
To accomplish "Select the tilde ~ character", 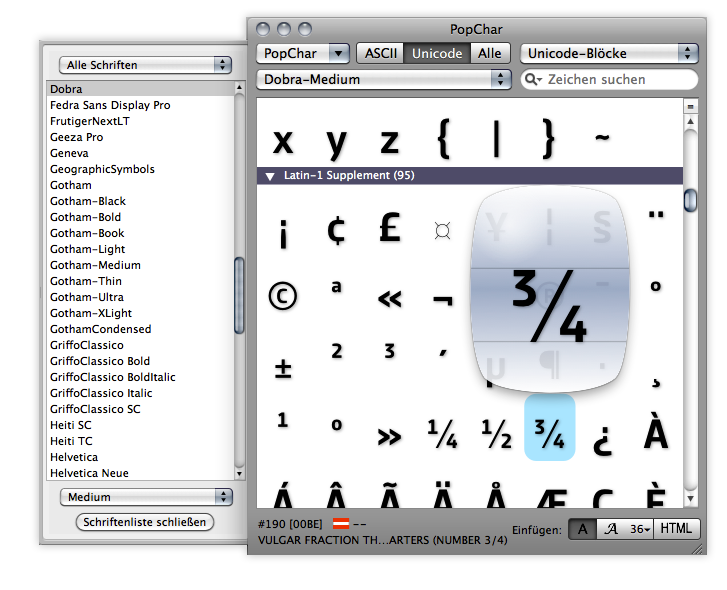I will 602,137.
